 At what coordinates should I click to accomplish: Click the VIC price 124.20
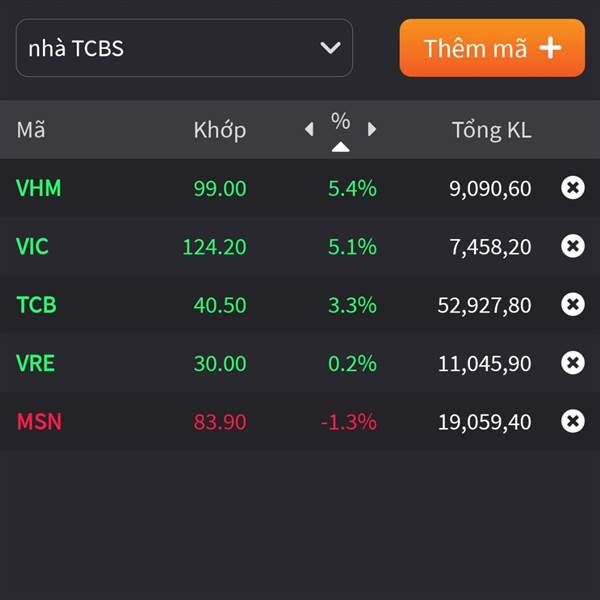tap(215, 247)
